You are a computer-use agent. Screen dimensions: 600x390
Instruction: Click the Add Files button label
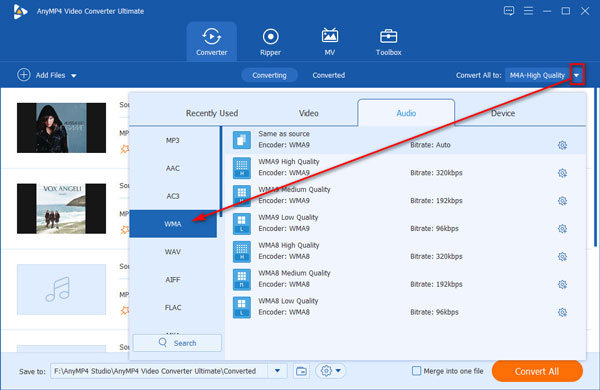[50, 75]
